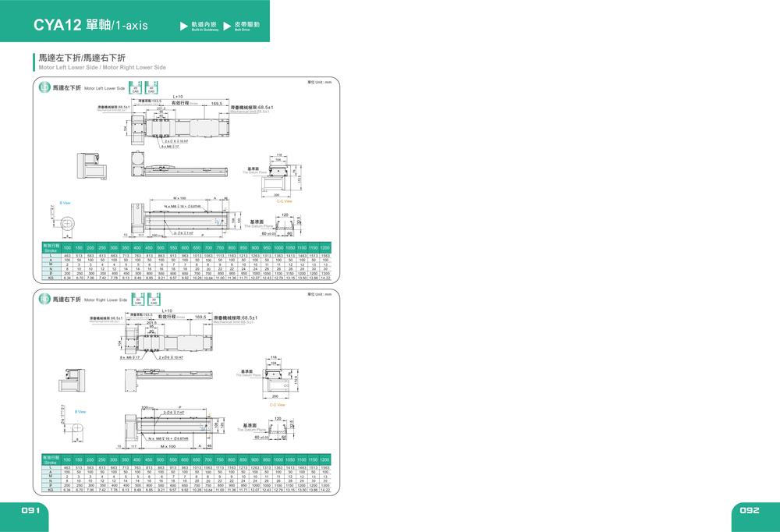Click the "Stroke" header cell in the Motor Left table
Viewport: 780px width, 532px height.
51,247
